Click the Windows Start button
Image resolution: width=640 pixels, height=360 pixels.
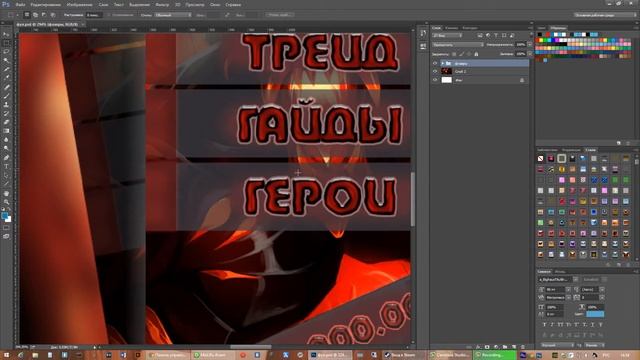click(6, 355)
